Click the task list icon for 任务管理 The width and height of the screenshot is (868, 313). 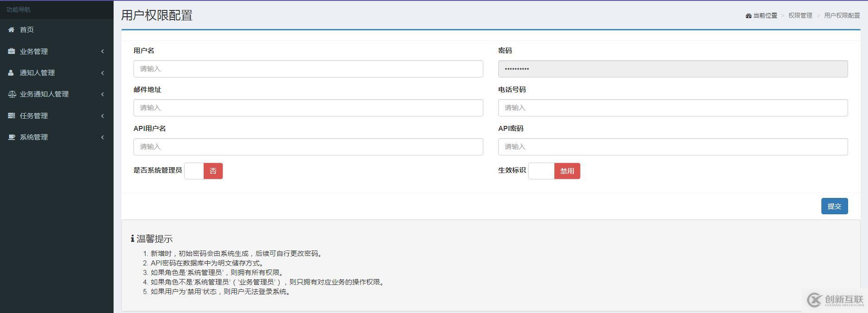11,116
